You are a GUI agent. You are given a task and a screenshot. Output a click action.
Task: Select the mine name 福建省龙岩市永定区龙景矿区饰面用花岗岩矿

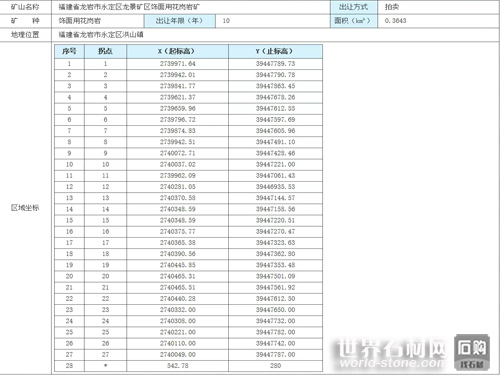(129, 7)
